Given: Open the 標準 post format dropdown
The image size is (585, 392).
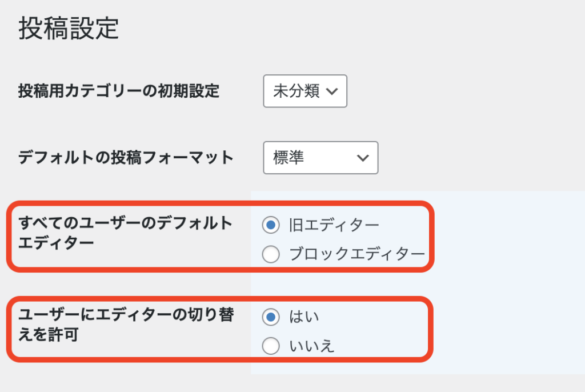Looking at the screenshot, I should [x=320, y=158].
